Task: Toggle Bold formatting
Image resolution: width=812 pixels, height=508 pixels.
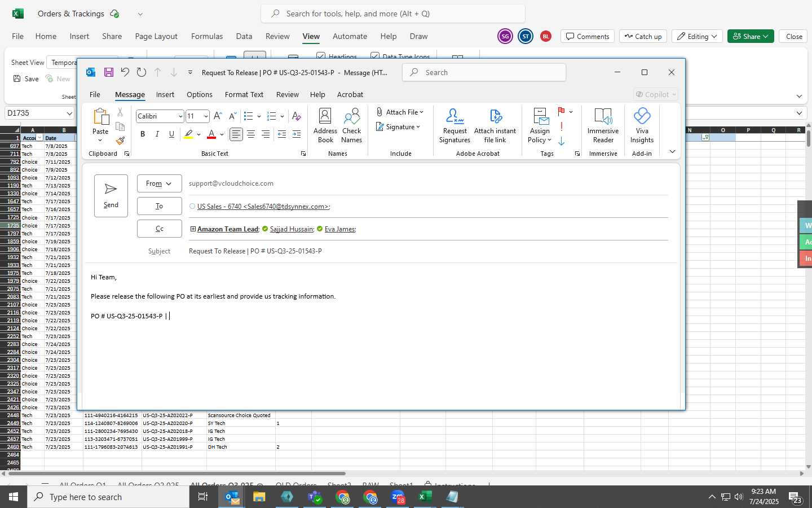Action: coord(143,134)
